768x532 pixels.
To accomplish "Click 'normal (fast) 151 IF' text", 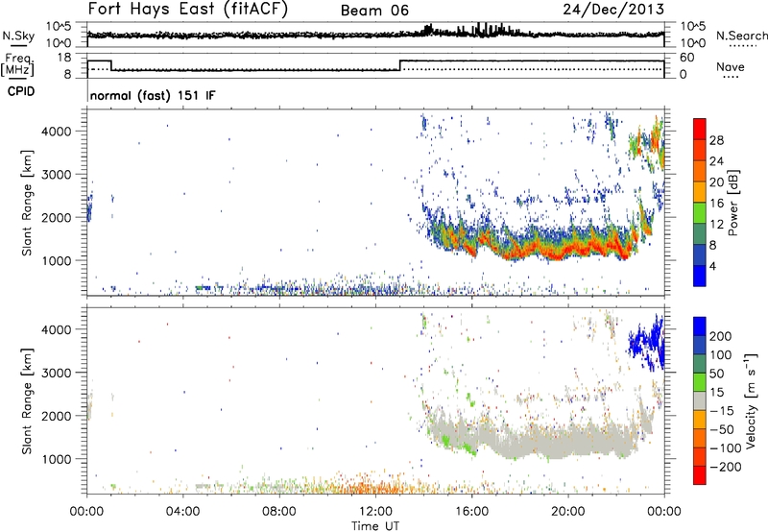I will (x=153, y=95).
